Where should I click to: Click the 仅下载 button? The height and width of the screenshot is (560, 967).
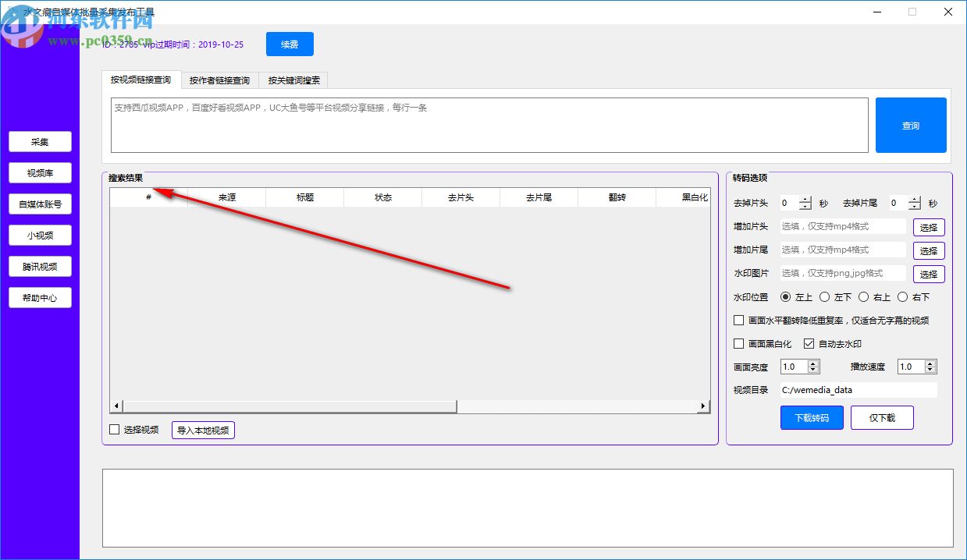(x=882, y=417)
